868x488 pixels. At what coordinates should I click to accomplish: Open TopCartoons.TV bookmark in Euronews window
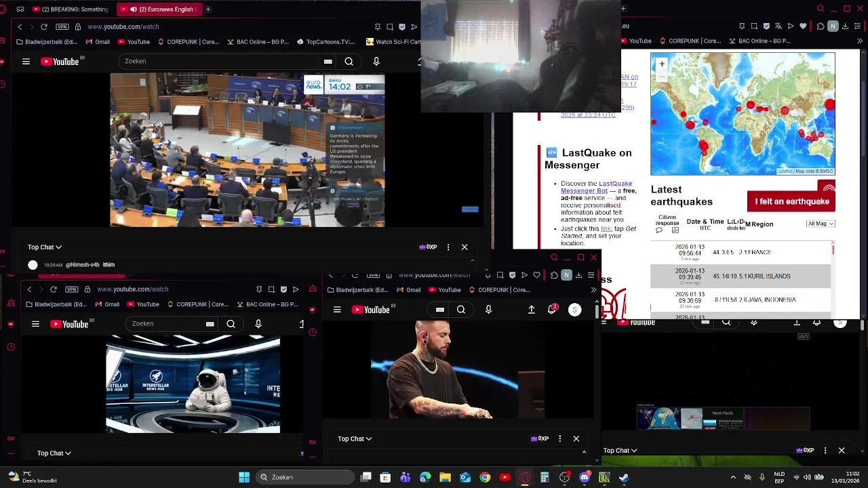[326, 42]
